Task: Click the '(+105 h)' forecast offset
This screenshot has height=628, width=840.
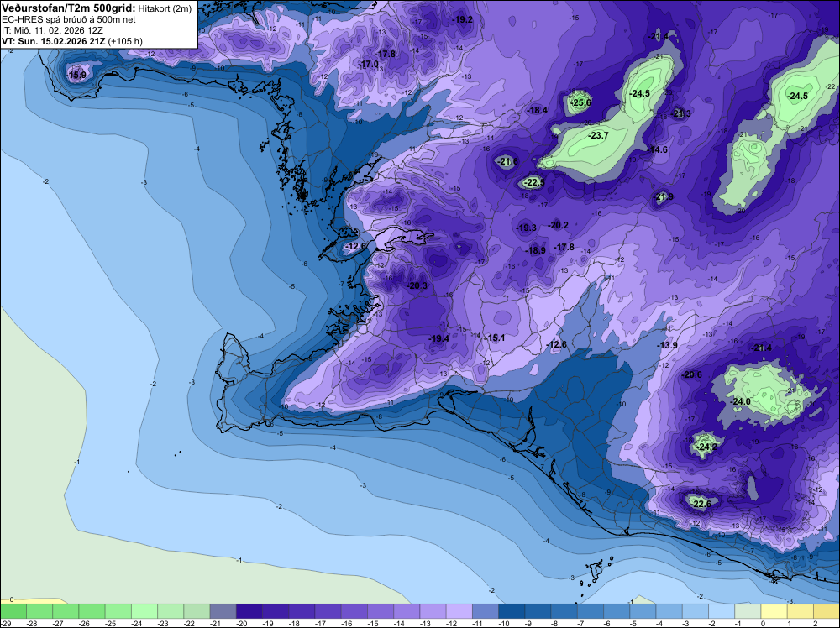Action: 125,41
